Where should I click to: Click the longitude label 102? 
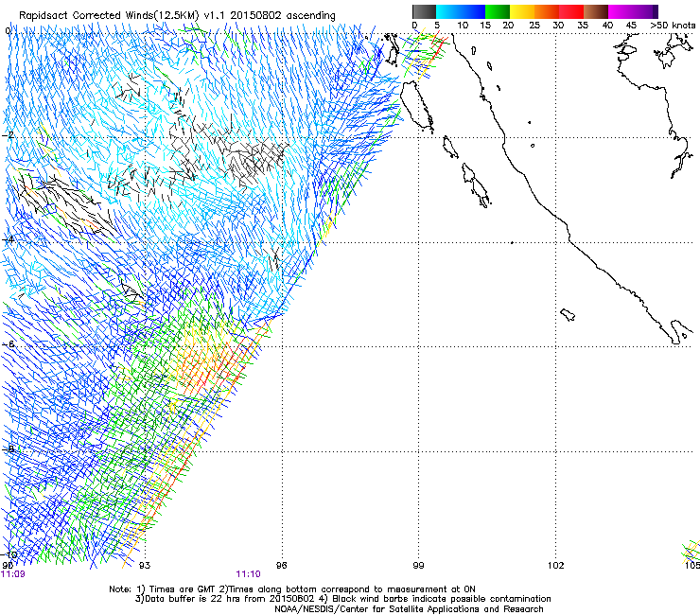coord(556,566)
